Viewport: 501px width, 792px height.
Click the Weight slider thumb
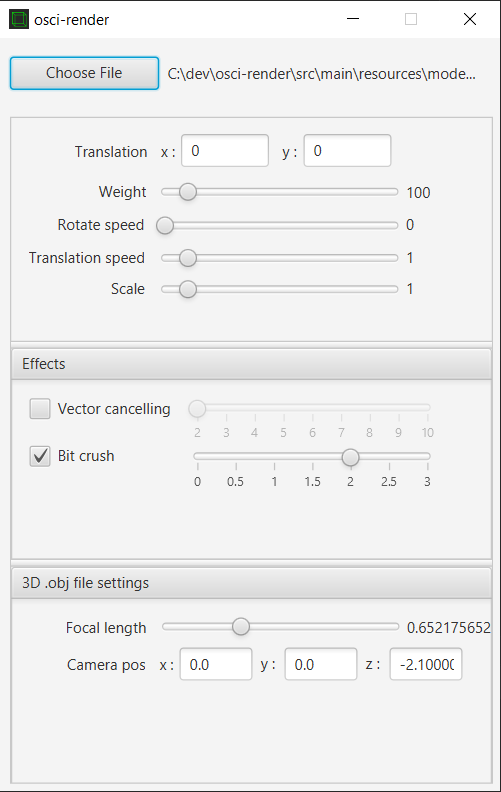pos(188,192)
